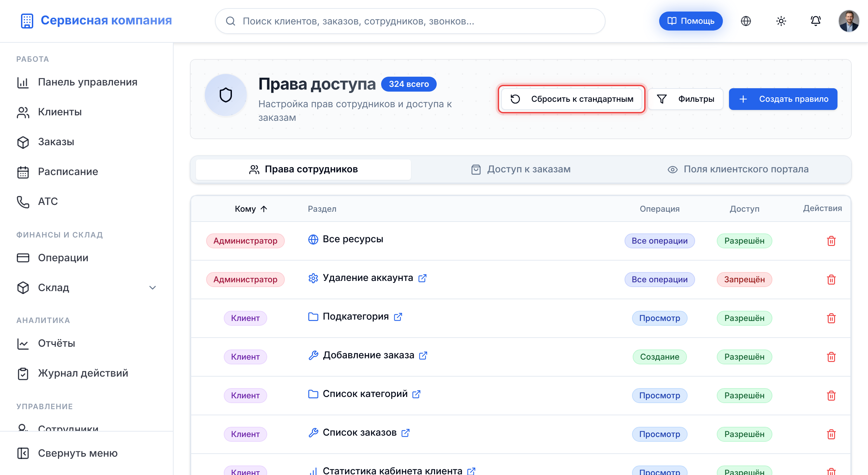Open Панель управления in sidebar
Viewport: 868px width, 475px height.
[86, 82]
